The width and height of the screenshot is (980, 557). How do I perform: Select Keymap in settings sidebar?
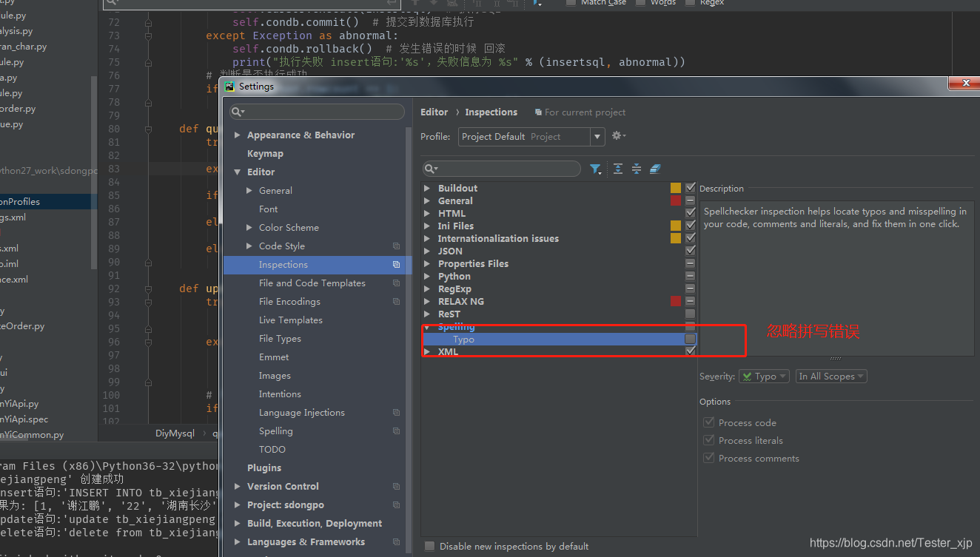point(265,154)
